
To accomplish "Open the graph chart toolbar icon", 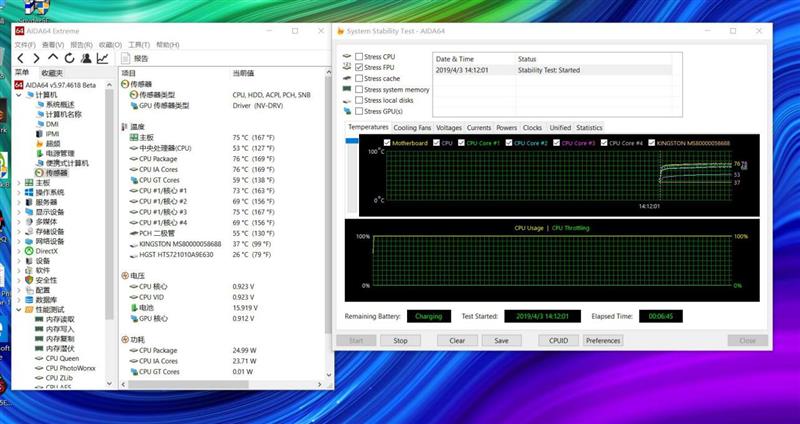I will tap(103, 58).
